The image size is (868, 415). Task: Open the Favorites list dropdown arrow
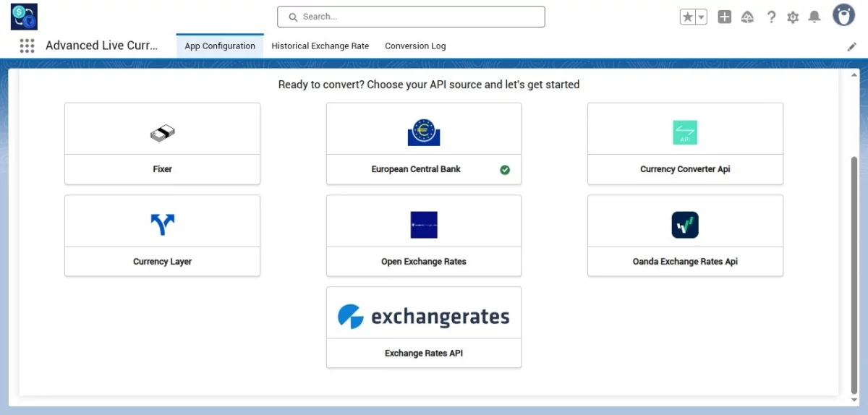pyautogui.click(x=701, y=17)
